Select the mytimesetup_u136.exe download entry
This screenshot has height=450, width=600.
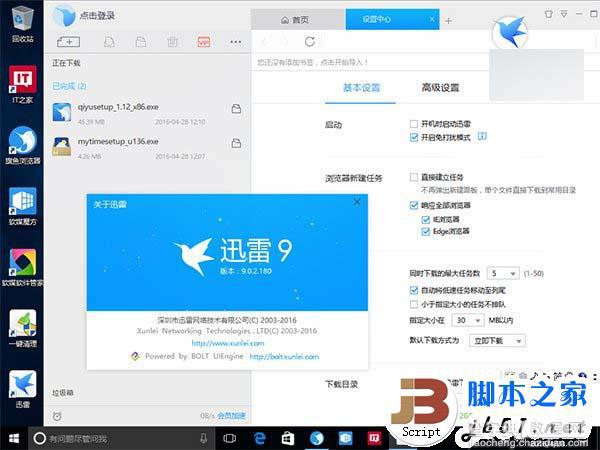147,148
